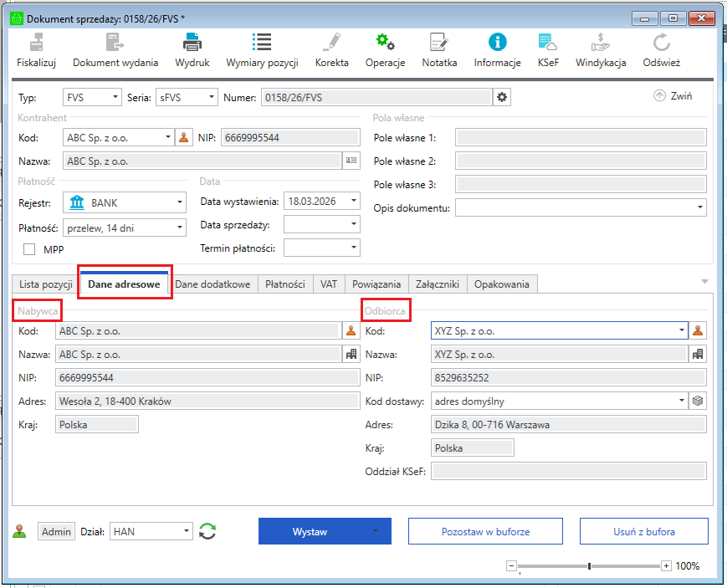Open the Kod dostawy dropdown
The height and width of the screenshot is (588, 727).
pos(682,401)
